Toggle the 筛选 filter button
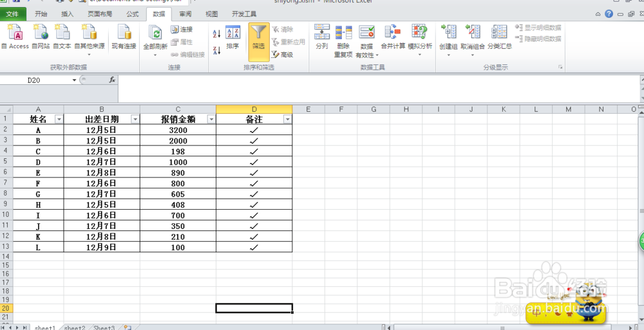 point(259,42)
